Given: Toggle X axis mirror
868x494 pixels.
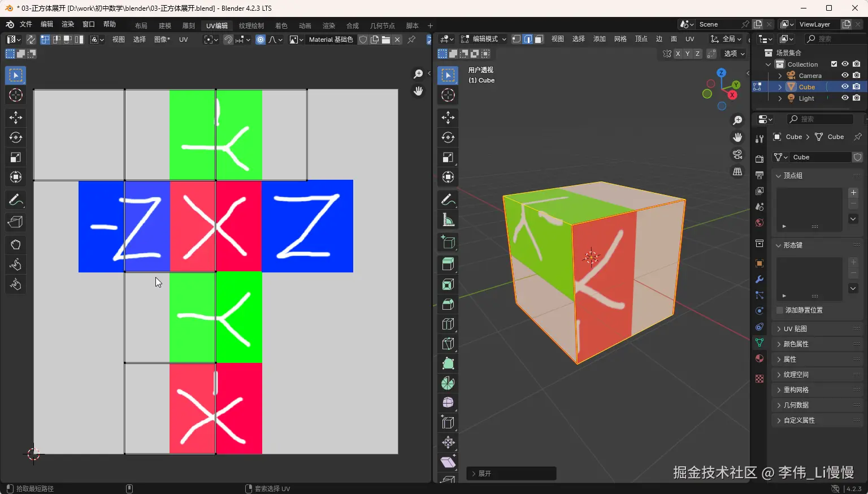Looking at the screenshot, I should click(x=678, y=54).
